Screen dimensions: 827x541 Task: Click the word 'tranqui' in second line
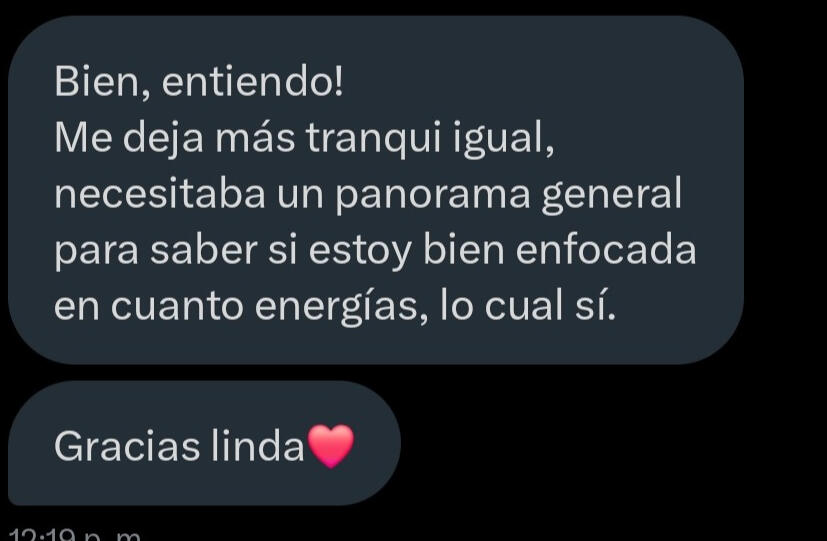[x=373, y=139]
